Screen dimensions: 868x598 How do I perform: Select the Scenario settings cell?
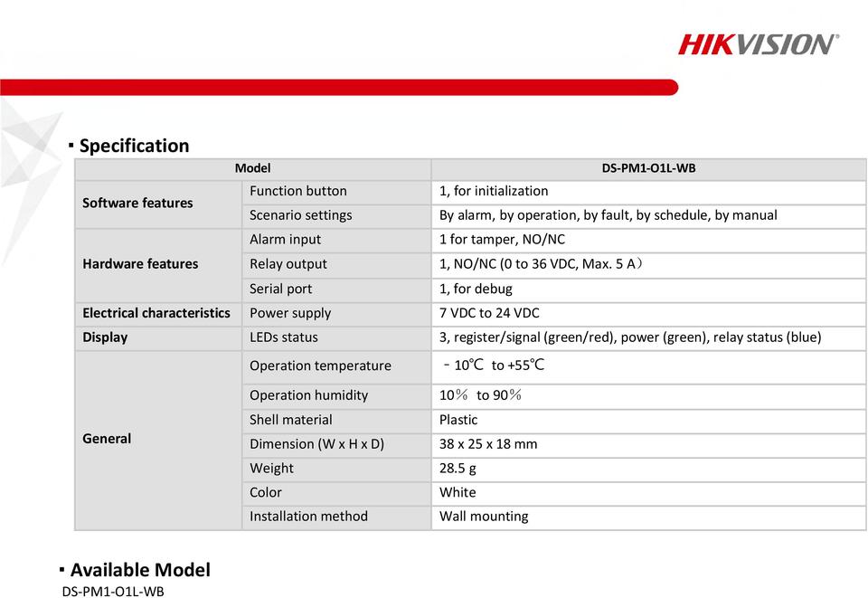point(336,215)
